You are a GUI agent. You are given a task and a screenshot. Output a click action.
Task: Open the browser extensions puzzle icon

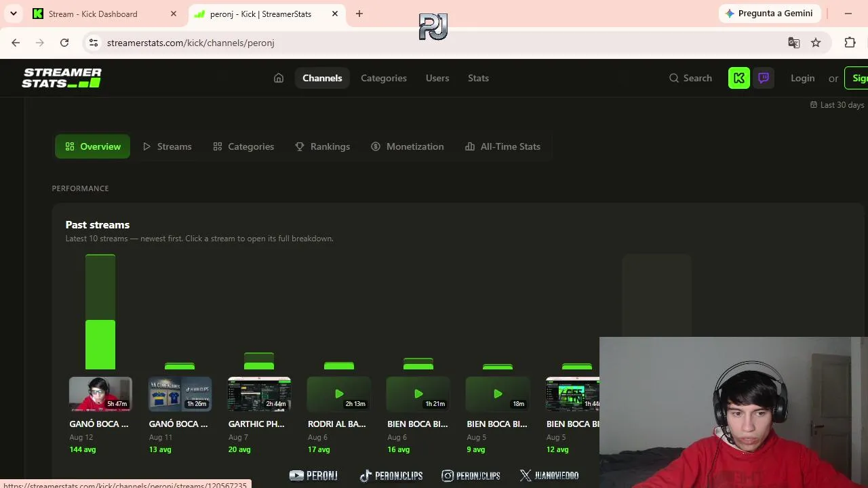point(850,43)
